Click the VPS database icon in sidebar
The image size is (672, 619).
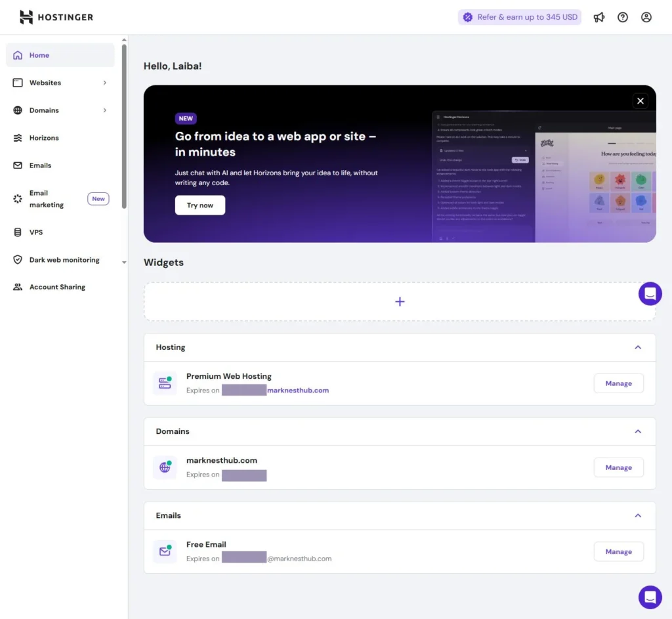pos(18,232)
